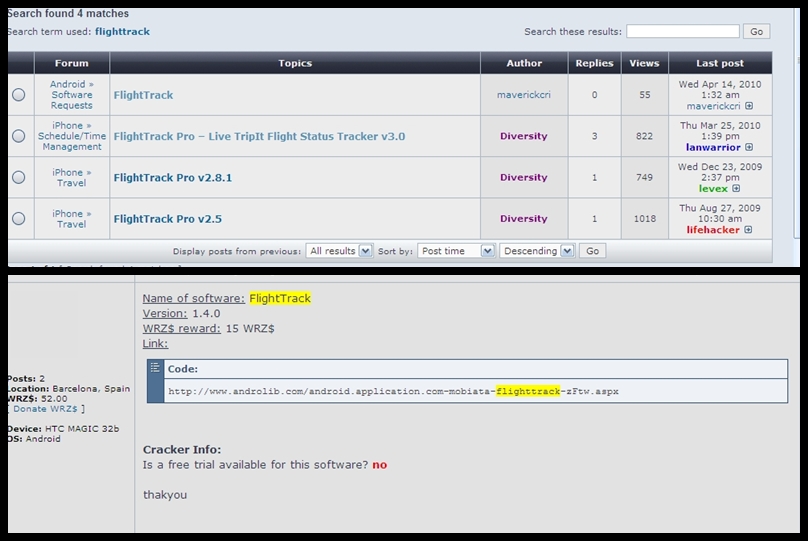Open iPhone Travel forum in v2.8.1 row
The image size is (808, 541).
[x=72, y=178]
